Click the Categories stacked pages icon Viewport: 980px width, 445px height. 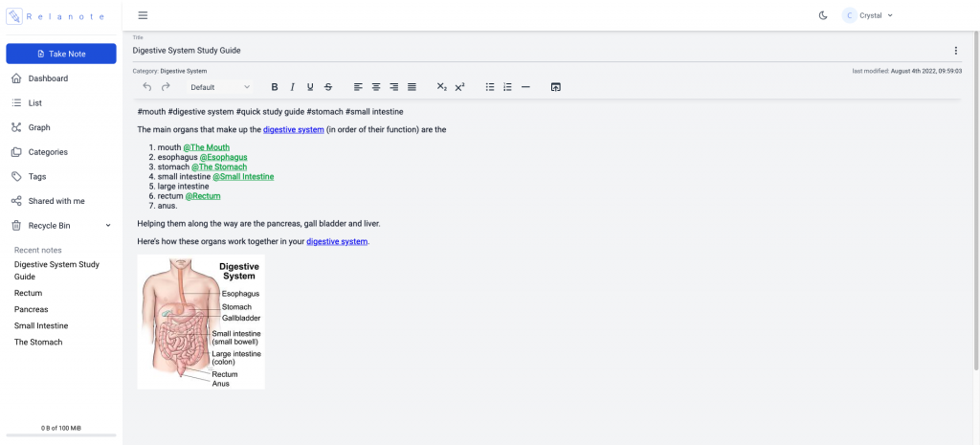(16, 152)
